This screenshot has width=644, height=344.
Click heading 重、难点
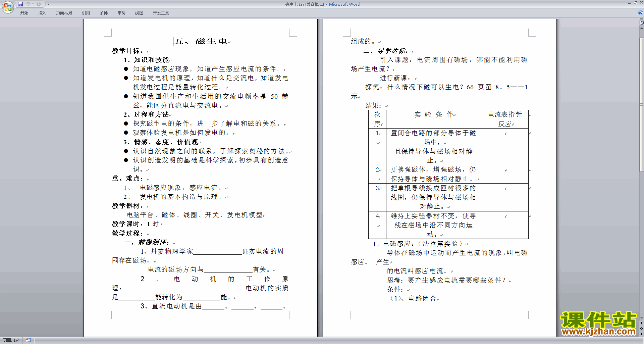pyautogui.click(x=127, y=178)
